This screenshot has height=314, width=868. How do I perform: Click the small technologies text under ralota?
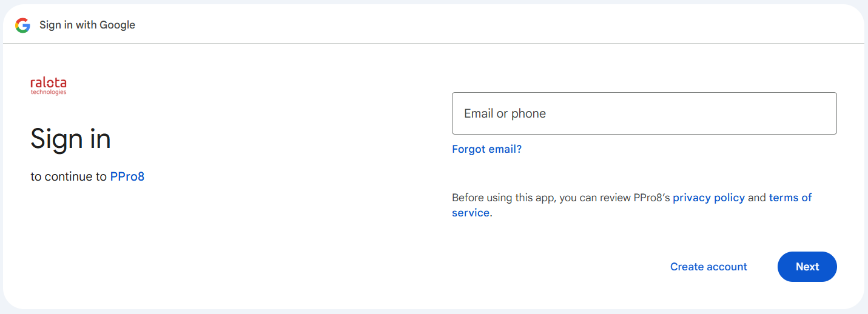[x=49, y=93]
